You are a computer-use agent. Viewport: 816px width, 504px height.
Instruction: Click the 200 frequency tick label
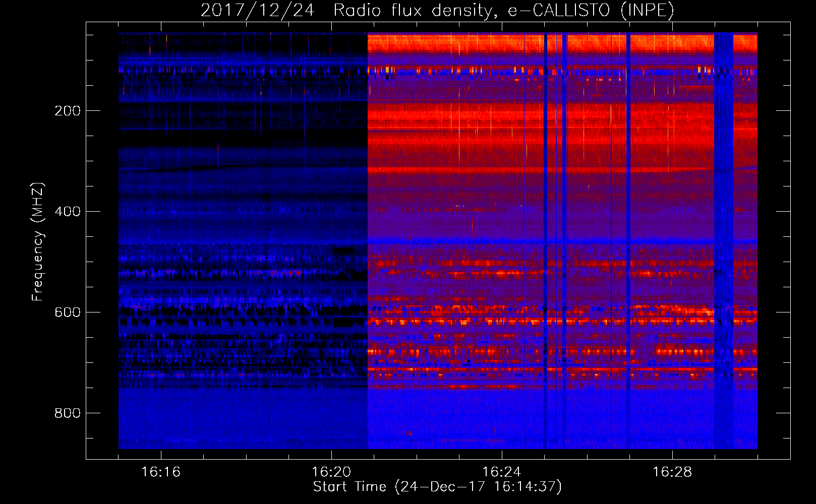(68, 111)
